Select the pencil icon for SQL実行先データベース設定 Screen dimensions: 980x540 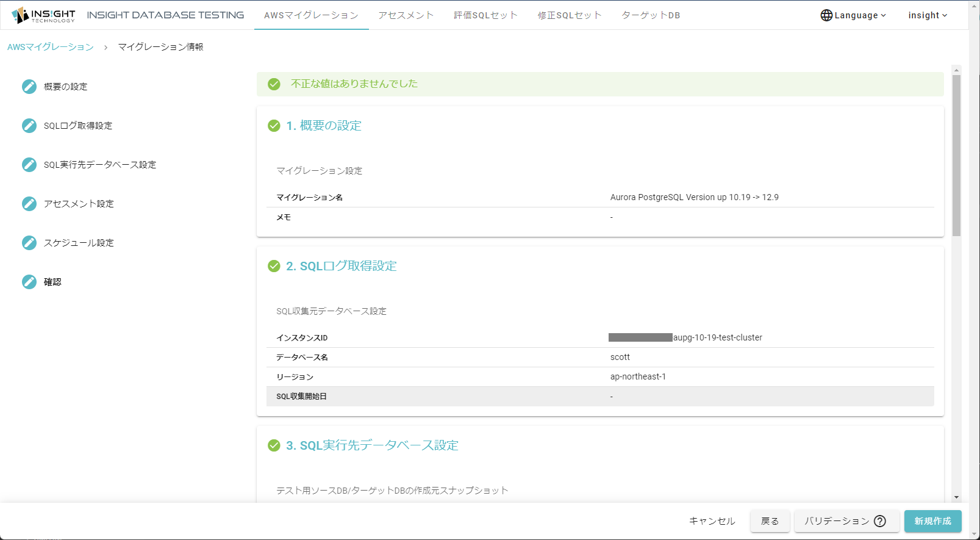point(29,165)
